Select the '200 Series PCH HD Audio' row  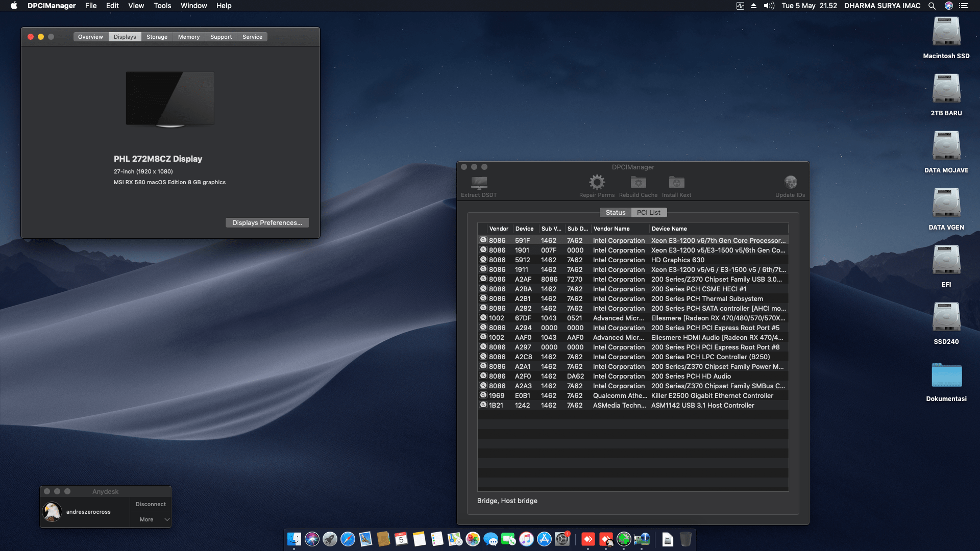[x=633, y=376]
